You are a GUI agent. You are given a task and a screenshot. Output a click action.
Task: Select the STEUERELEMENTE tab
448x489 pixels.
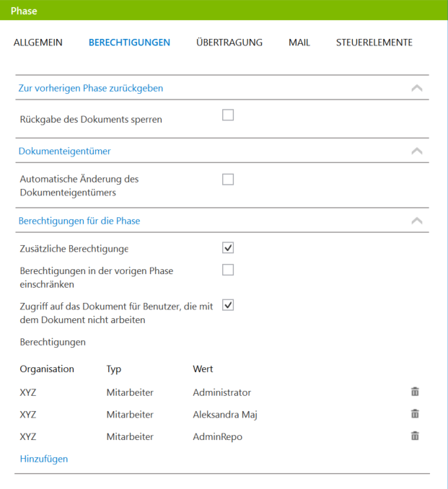(x=374, y=43)
